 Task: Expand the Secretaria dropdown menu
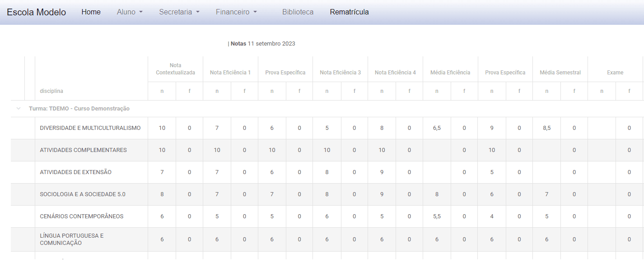(x=179, y=12)
